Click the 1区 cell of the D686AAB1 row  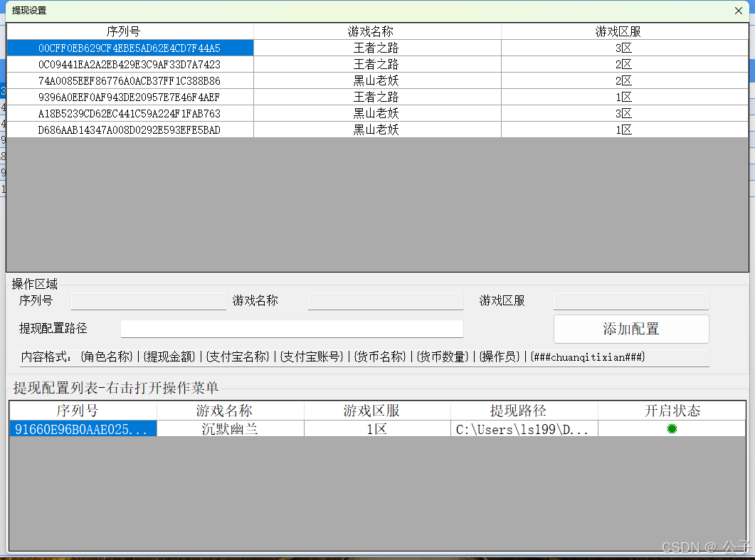pyautogui.click(x=625, y=130)
